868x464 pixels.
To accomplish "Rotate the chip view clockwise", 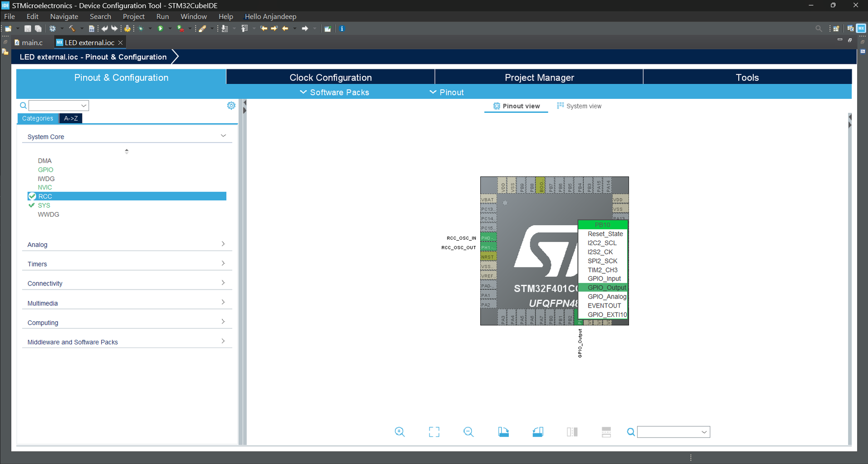I will pos(503,432).
